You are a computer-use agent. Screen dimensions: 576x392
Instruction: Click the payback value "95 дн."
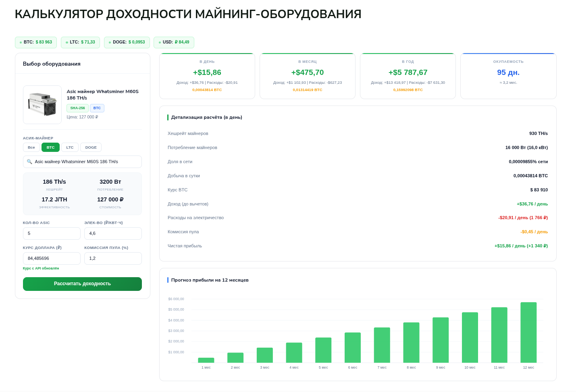508,73
